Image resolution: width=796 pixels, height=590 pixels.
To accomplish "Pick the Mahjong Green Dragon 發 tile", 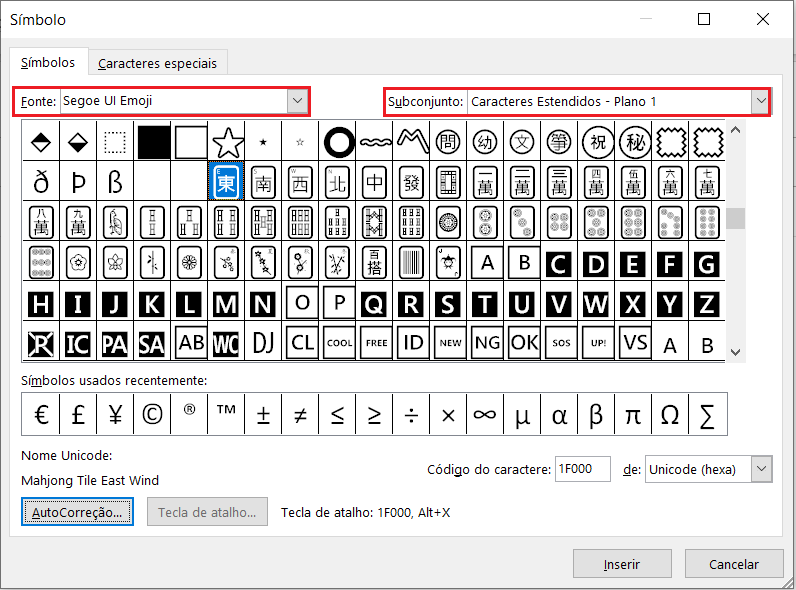I will click(412, 181).
